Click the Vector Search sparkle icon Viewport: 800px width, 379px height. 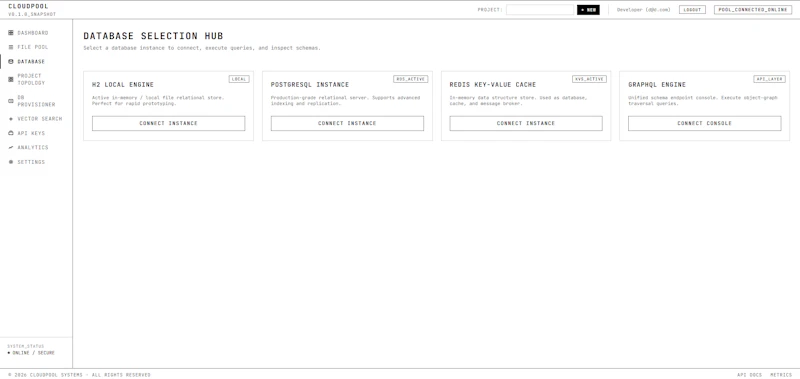coord(11,119)
